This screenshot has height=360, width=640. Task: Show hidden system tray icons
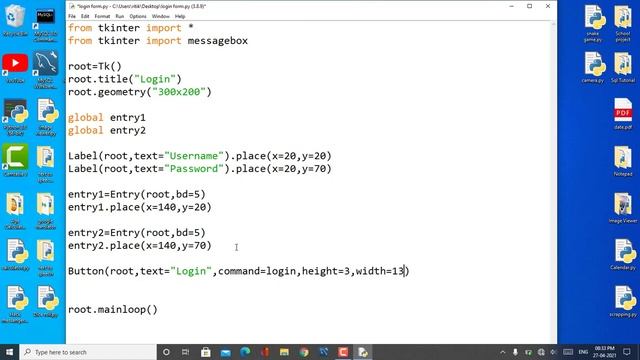point(503,352)
